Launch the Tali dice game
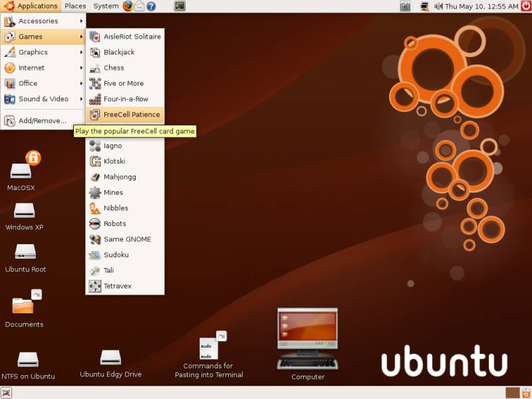Screen dimensions: 532x399 125,271
